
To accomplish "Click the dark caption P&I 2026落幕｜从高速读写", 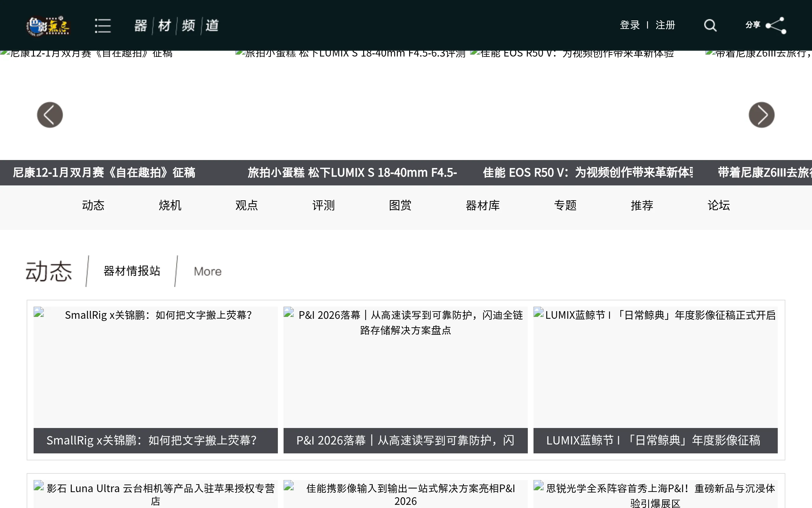I will pos(405,440).
